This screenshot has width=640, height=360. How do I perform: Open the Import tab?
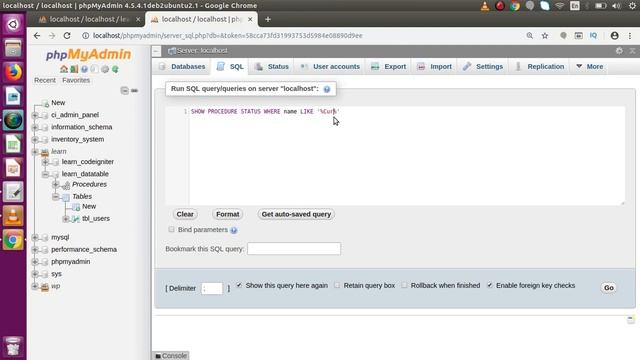tap(434, 67)
